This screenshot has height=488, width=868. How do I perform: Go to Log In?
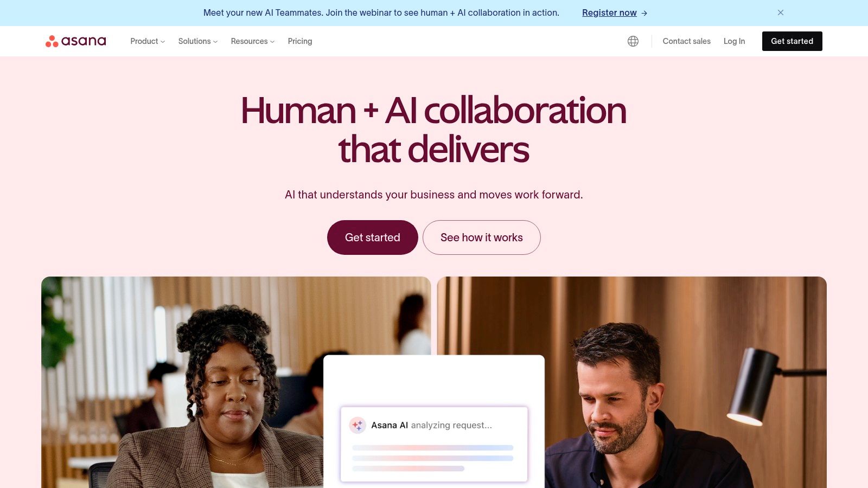[x=734, y=41]
